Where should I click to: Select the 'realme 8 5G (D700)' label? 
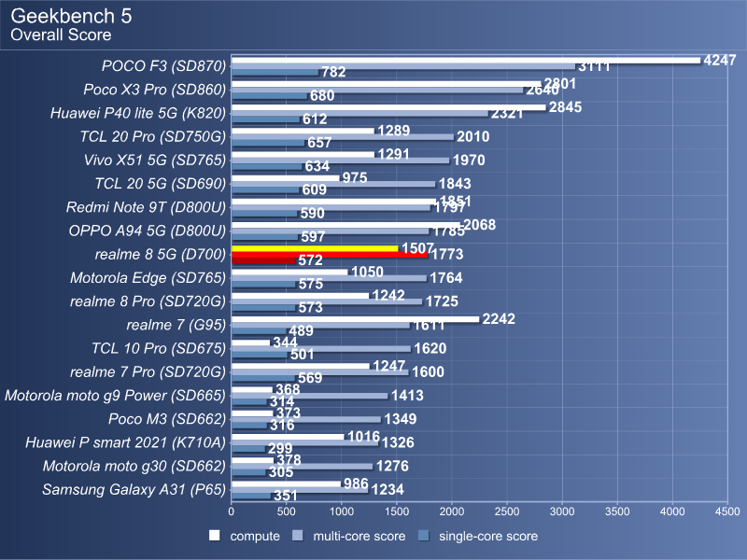point(161,254)
